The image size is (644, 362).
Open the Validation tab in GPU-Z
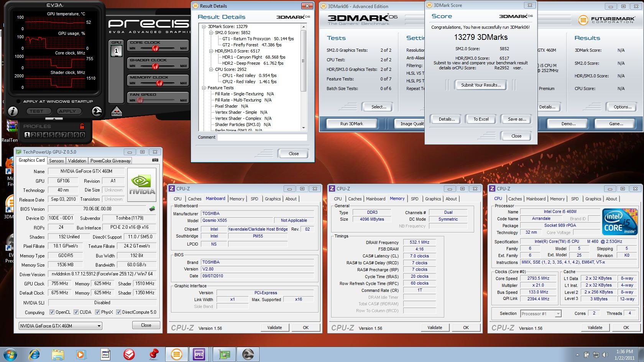[x=77, y=161]
